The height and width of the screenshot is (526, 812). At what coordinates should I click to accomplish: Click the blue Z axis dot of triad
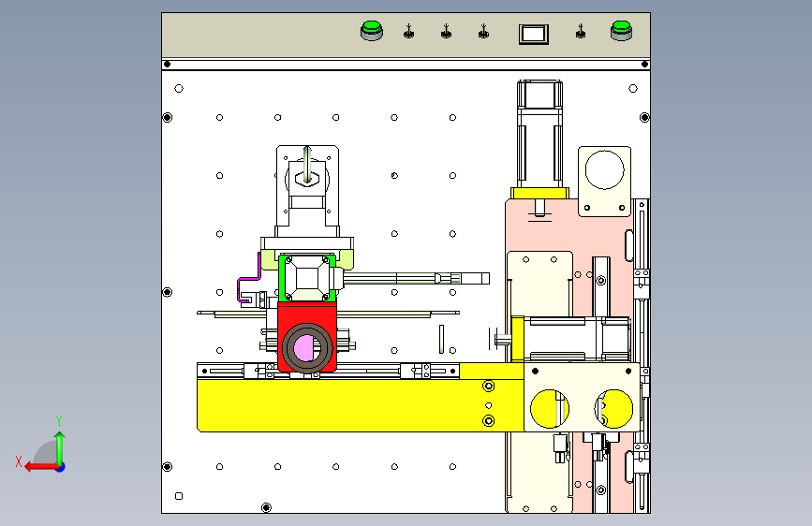(x=61, y=468)
